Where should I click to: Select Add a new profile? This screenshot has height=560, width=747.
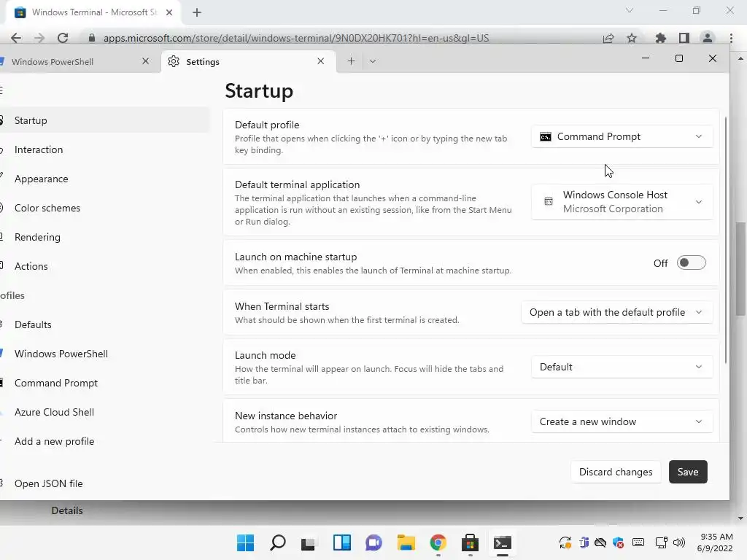(104, 441)
